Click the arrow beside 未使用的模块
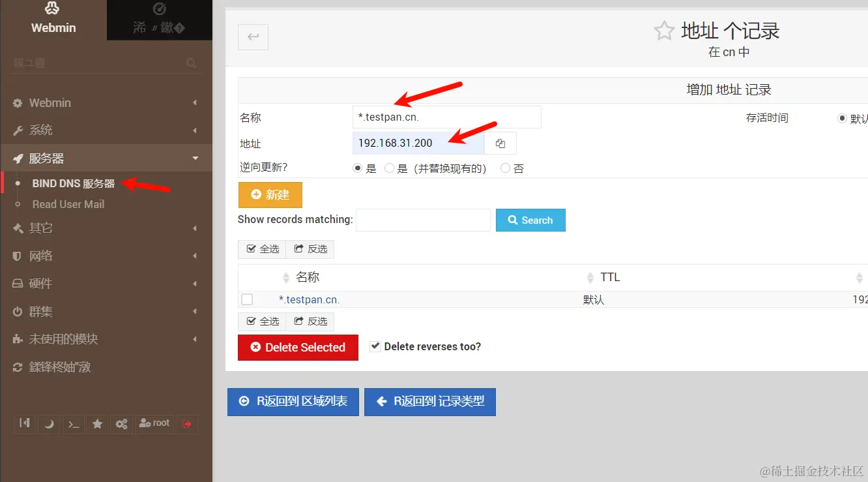Image resolution: width=868 pixels, height=482 pixels. (195, 339)
